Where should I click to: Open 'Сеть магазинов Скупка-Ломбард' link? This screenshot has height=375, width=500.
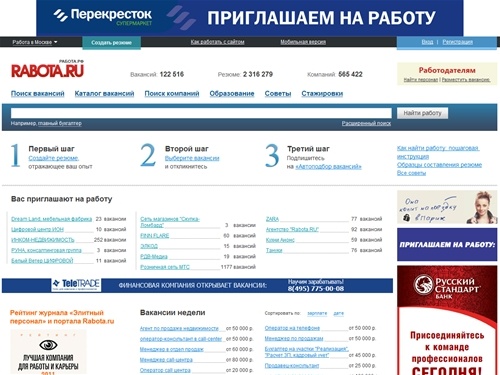(x=170, y=222)
